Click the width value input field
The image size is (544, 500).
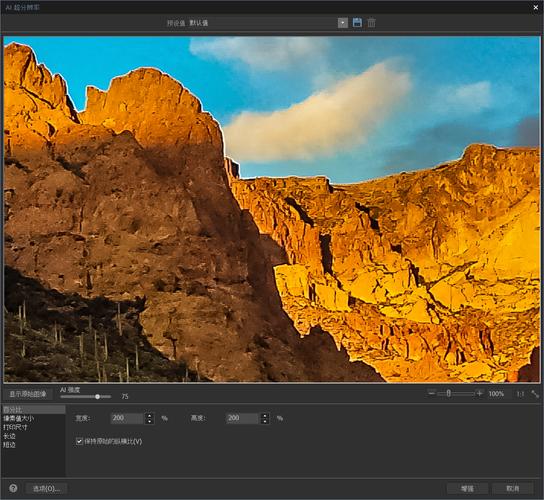tap(127, 418)
